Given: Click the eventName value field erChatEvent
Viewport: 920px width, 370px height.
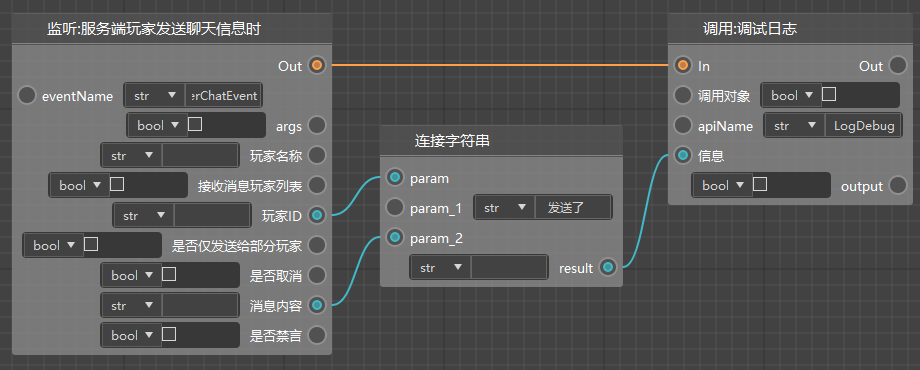Looking at the screenshot, I should coord(224,96).
